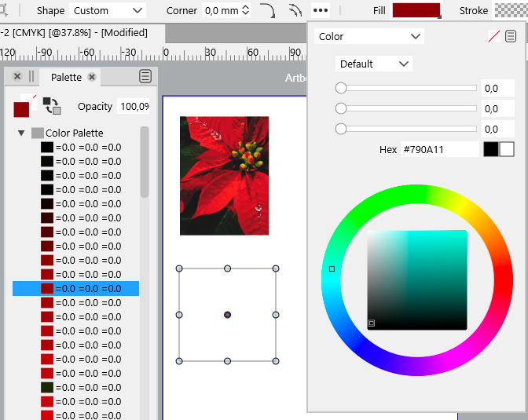Select the Palette tab

click(x=66, y=77)
